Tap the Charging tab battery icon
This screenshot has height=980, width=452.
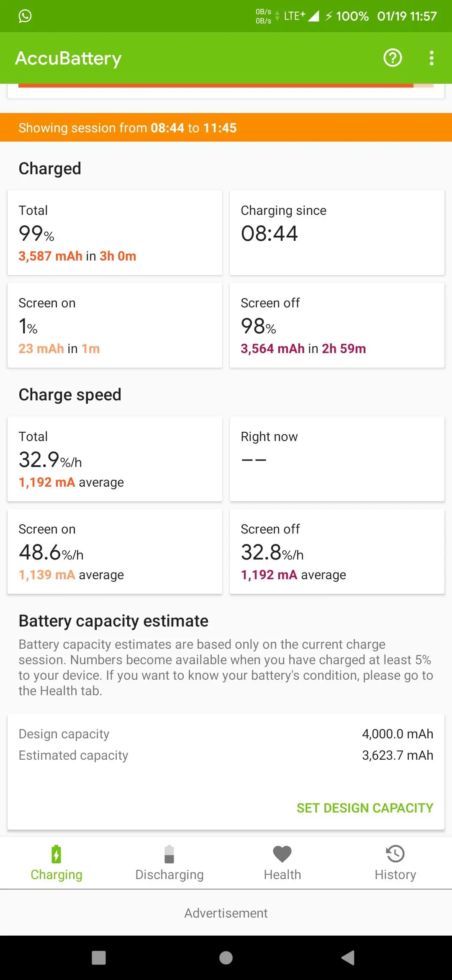point(56,854)
